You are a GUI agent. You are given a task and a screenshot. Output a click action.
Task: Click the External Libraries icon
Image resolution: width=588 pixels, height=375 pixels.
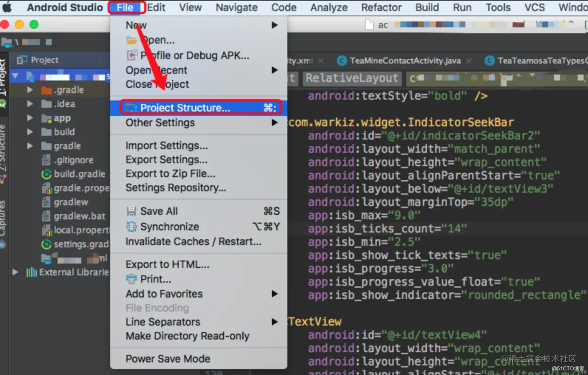tap(32, 272)
